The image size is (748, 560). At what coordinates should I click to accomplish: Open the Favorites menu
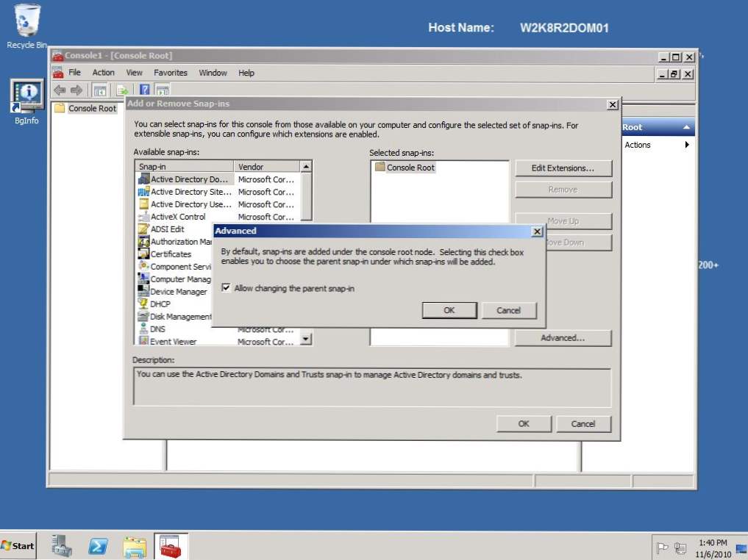click(x=171, y=73)
